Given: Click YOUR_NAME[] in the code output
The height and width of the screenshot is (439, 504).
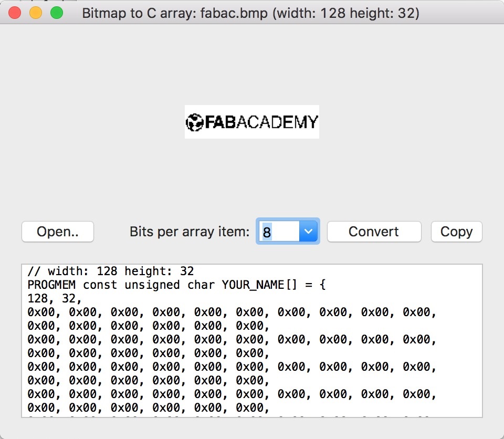Looking at the screenshot, I should (x=259, y=285).
